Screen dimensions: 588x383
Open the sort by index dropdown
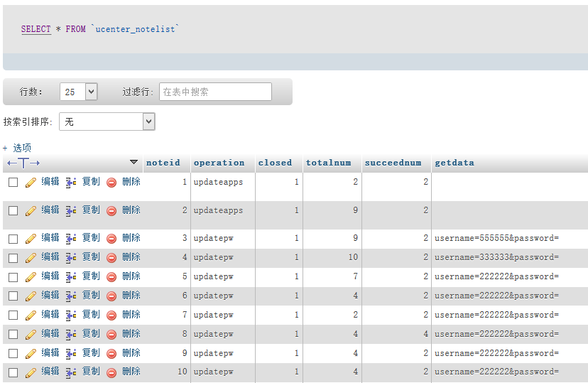pos(107,122)
